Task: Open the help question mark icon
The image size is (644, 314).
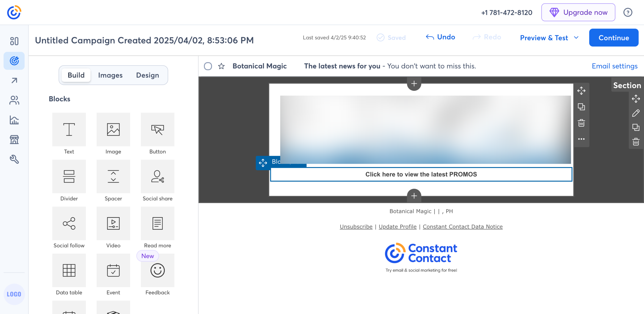Action: pyautogui.click(x=628, y=12)
